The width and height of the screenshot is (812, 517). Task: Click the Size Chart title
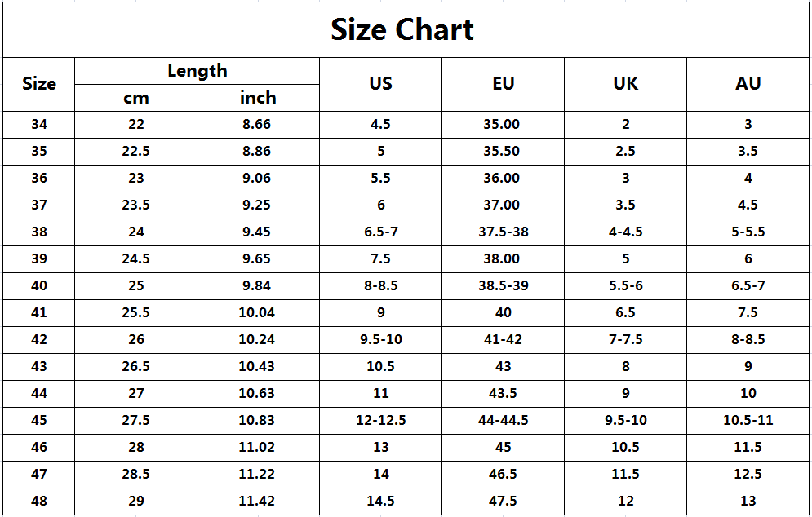point(402,30)
